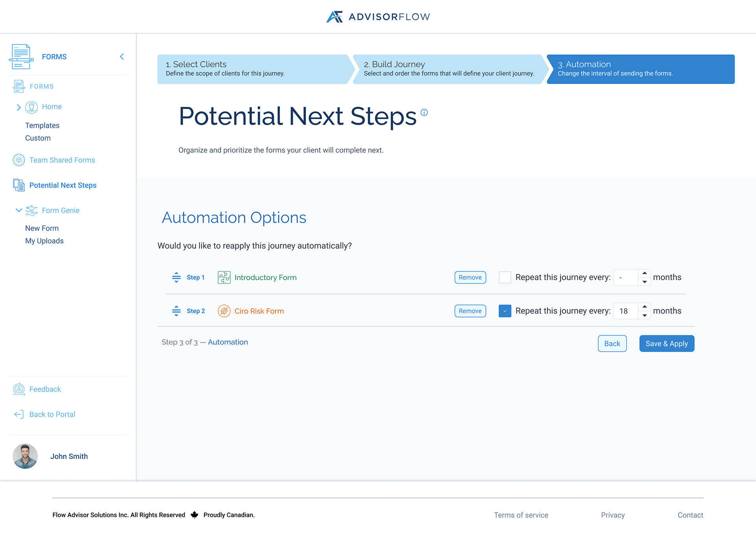Click the Introductory Form puzzle icon
Viewport: 756px width, 537px height.
(x=224, y=277)
